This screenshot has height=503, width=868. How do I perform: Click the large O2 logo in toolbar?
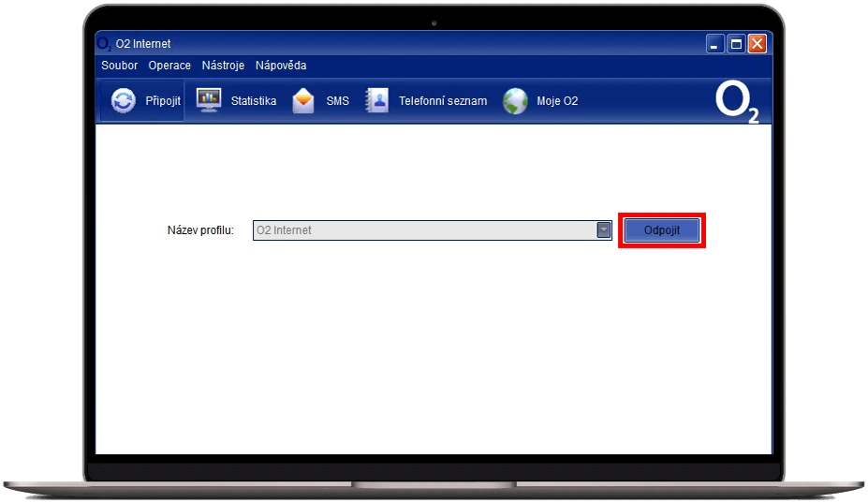pos(737,102)
